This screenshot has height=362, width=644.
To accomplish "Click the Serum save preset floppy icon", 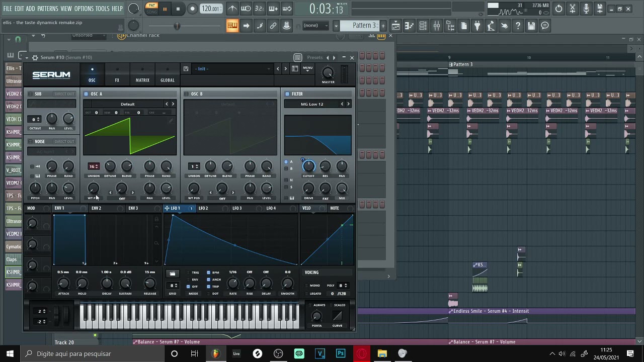I will (186, 69).
